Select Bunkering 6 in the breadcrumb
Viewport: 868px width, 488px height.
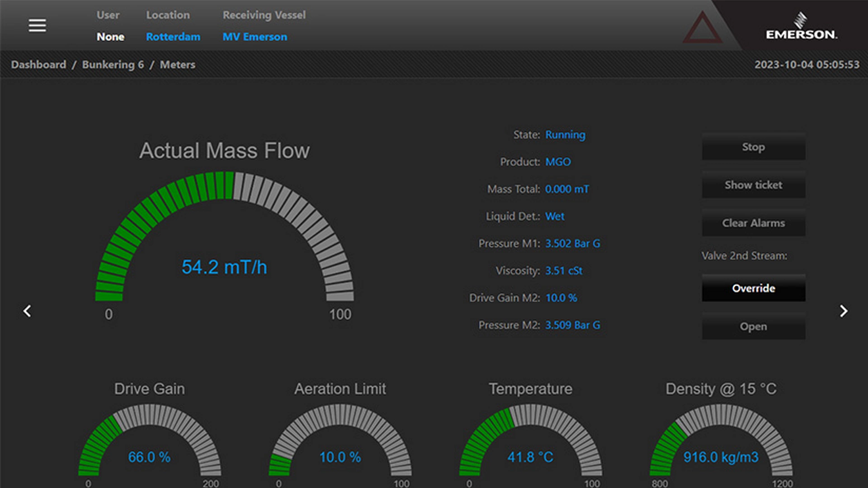[x=113, y=65]
